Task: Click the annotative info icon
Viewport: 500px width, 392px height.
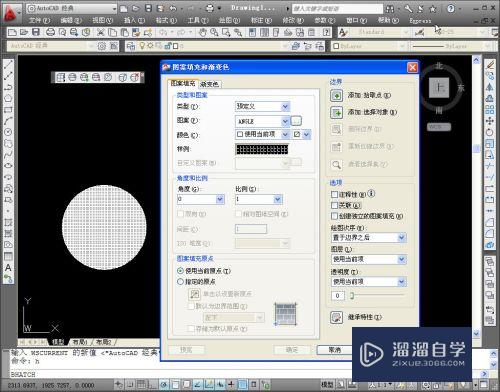Action: tap(372, 193)
